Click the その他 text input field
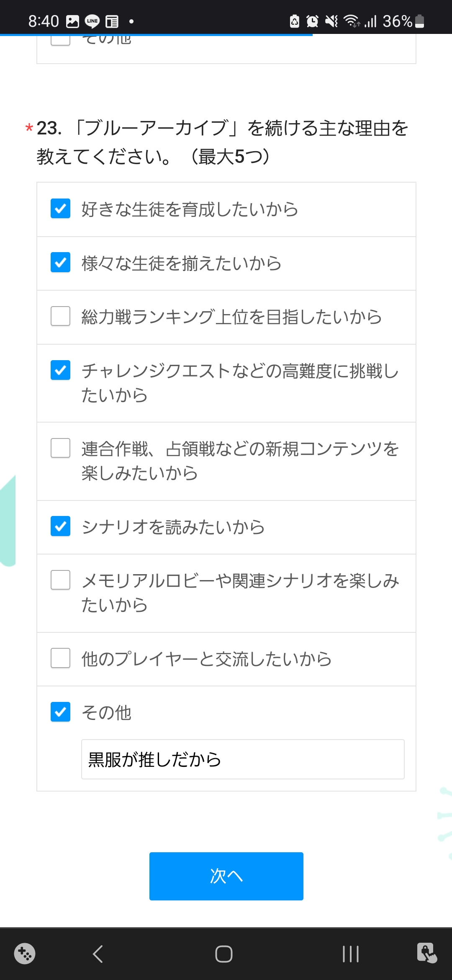452x980 pixels. (243, 759)
